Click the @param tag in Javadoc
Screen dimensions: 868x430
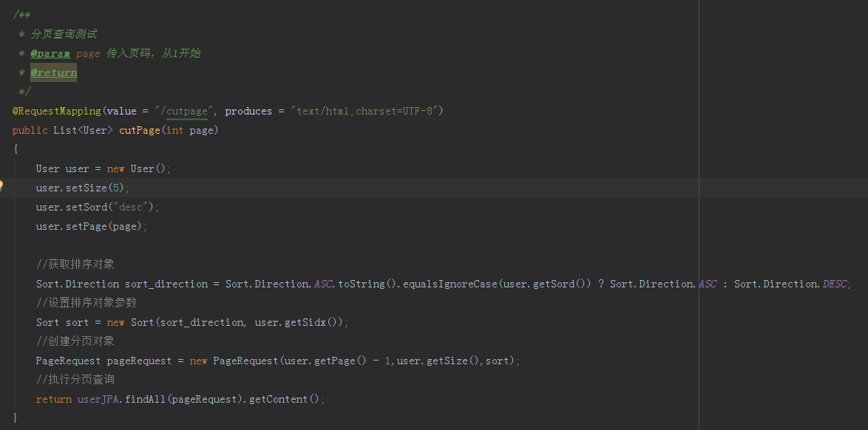pyautogui.click(x=50, y=53)
